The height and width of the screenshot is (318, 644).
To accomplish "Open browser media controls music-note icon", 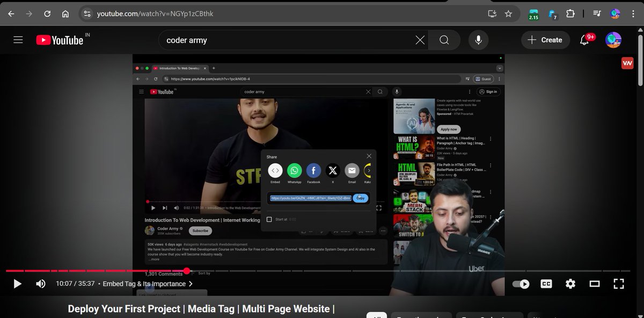I will click(597, 14).
